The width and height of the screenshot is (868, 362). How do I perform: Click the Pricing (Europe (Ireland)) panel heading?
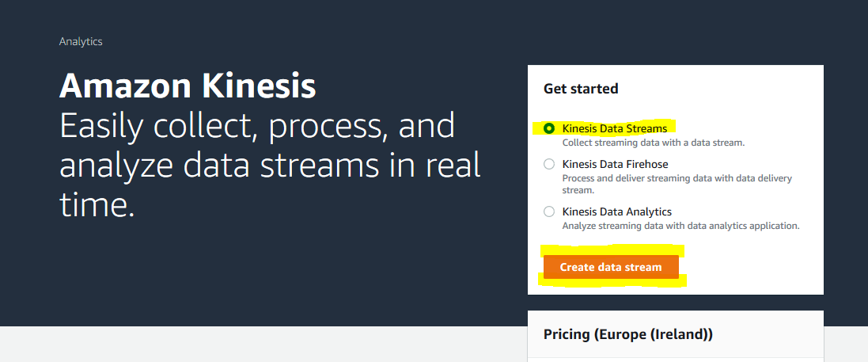pos(628,335)
